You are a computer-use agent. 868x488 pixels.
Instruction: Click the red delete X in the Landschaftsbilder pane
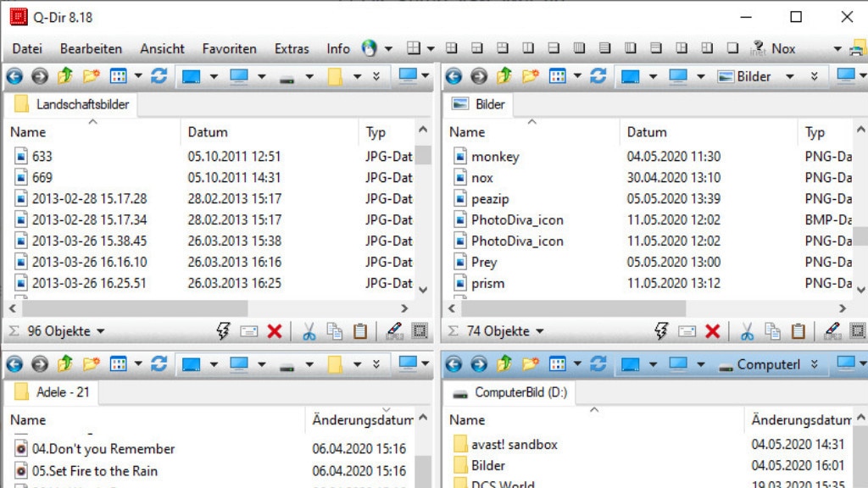tap(275, 331)
